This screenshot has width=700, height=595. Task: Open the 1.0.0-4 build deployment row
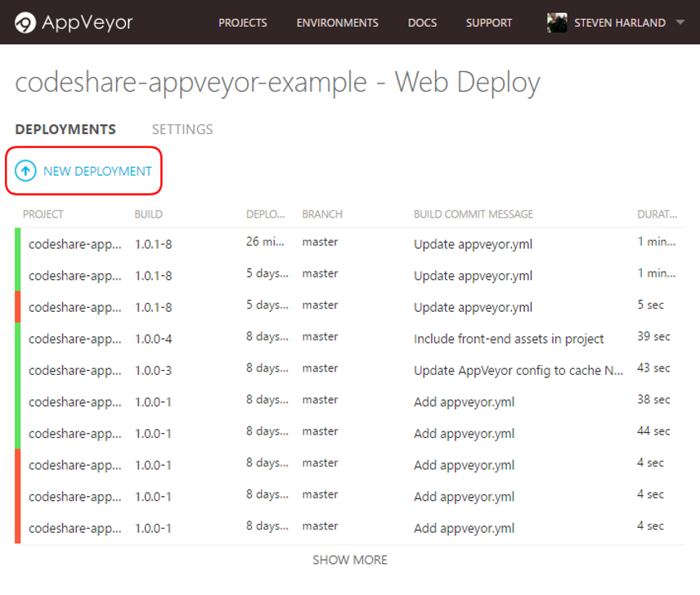coord(153,339)
